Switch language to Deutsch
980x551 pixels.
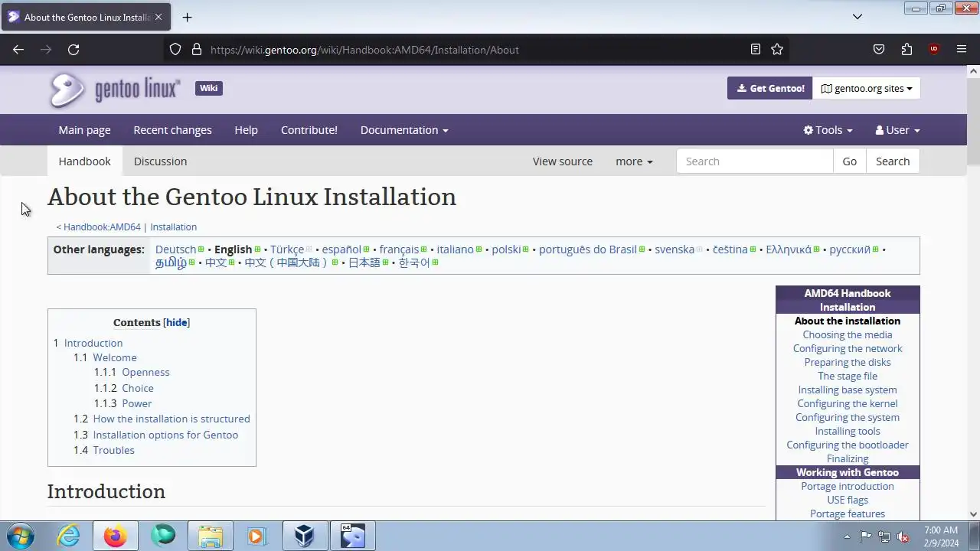[175, 249]
